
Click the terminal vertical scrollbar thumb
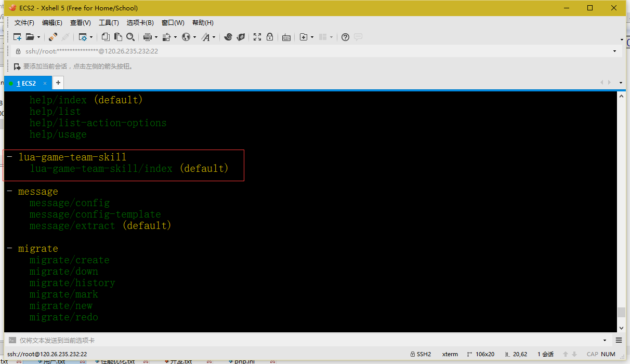621,312
